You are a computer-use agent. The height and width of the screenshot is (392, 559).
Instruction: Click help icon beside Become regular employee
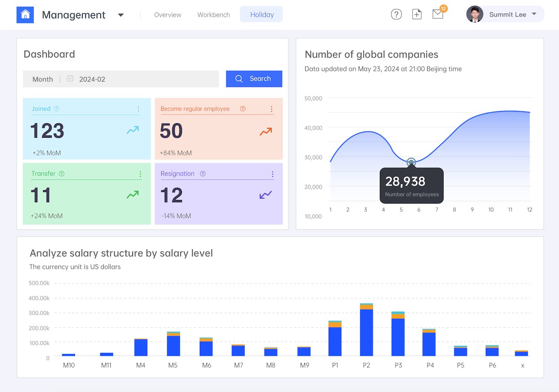point(243,109)
